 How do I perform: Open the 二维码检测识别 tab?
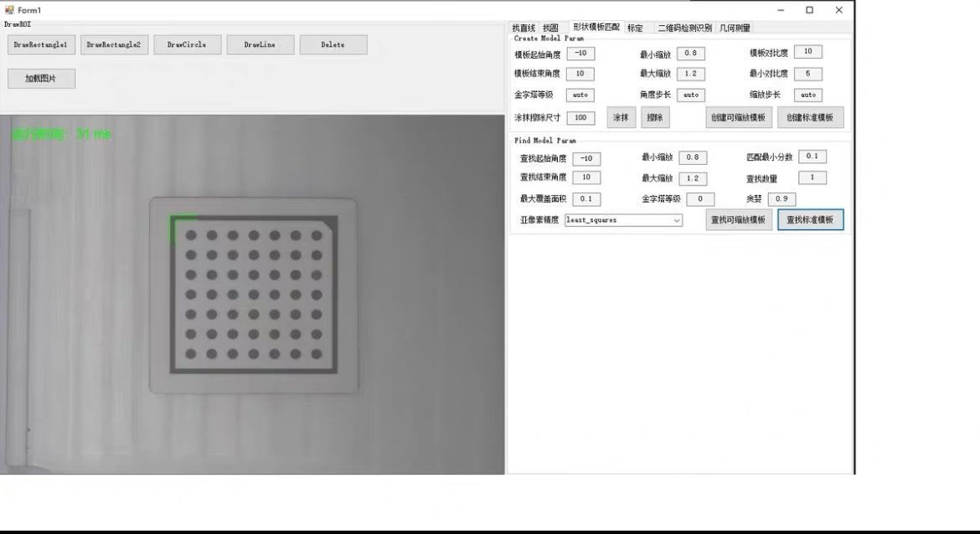coord(684,28)
